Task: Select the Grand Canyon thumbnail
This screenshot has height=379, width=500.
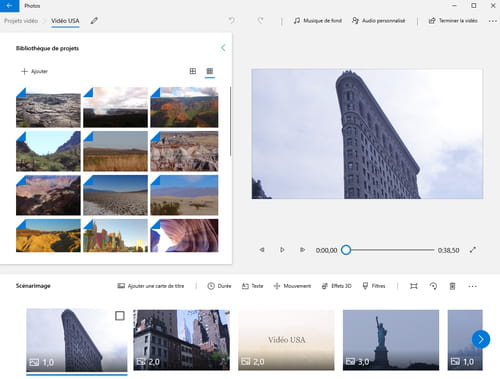Action: pyautogui.click(x=48, y=195)
